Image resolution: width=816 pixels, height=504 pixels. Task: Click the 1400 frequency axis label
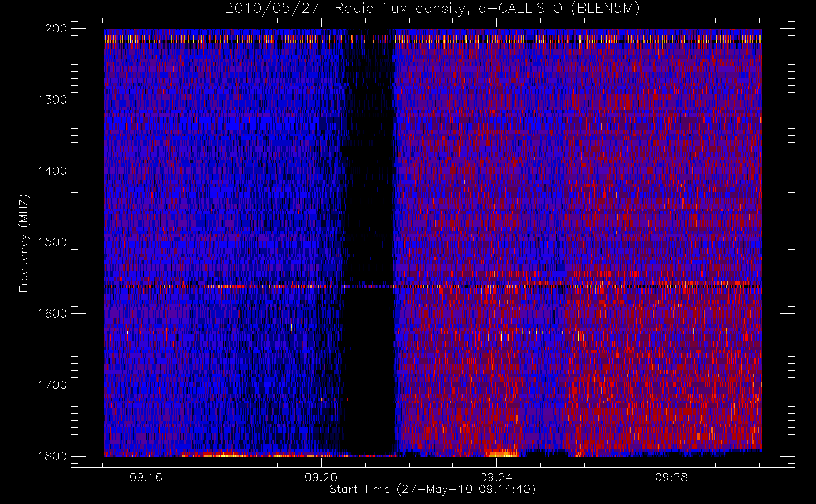tap(52, 171)
